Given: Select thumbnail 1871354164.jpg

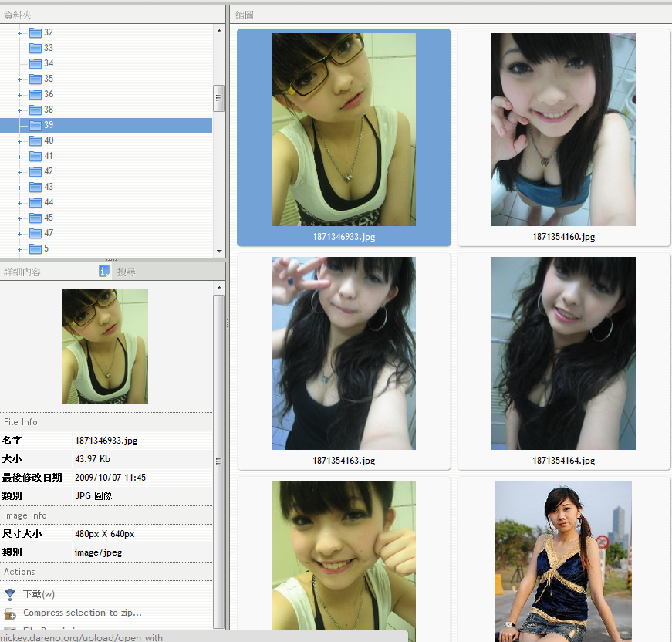Looking at the screenshot, I should tap(563, 361).
